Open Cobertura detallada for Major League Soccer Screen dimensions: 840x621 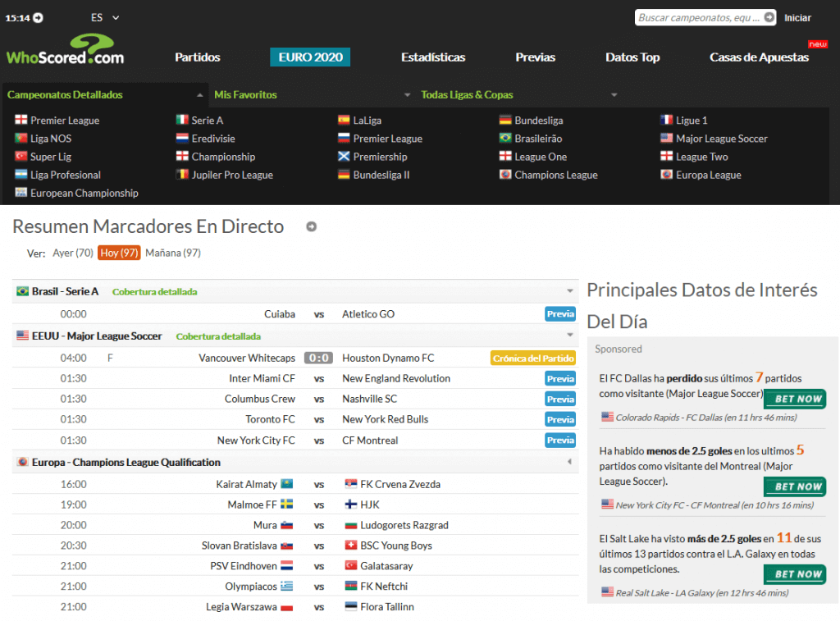pyautogui.click(x=218, y=336)
